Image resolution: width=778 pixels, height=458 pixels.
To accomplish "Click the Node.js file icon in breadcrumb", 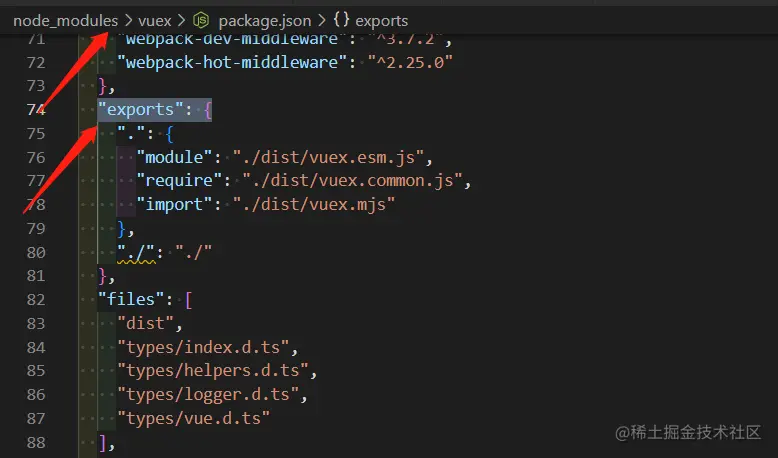I will pos(201,20).
